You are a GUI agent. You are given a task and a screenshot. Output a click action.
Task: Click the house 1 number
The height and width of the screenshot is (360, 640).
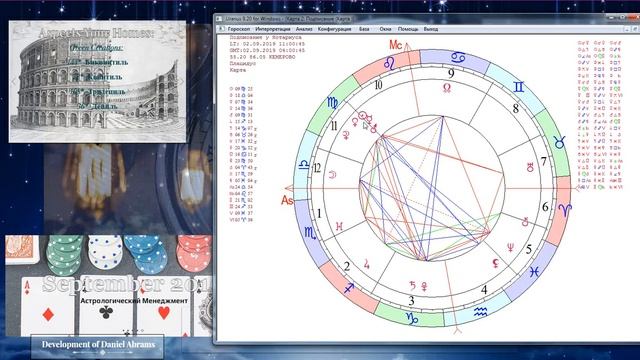[x=319, y=213]
